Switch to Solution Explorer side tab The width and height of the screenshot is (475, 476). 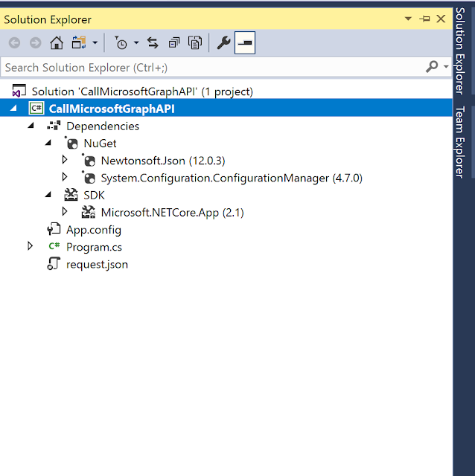(x=460, y=51)
